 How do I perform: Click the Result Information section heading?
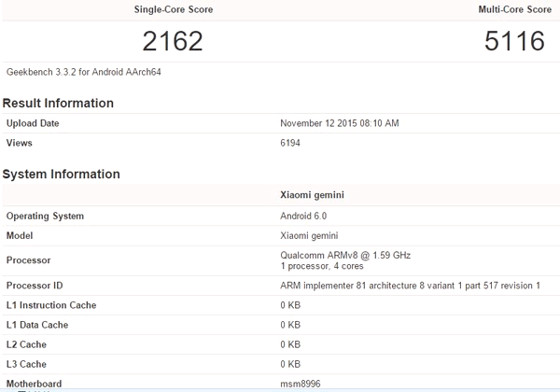[58, 103]
